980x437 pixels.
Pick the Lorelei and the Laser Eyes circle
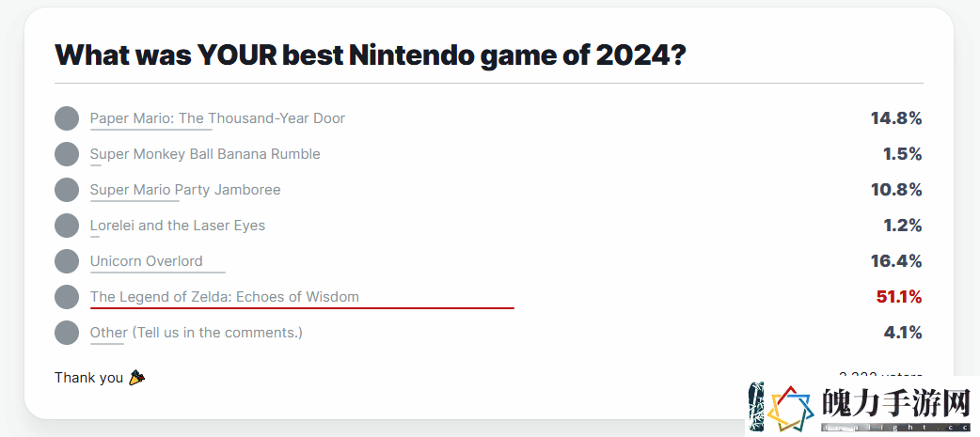(67, 226)
